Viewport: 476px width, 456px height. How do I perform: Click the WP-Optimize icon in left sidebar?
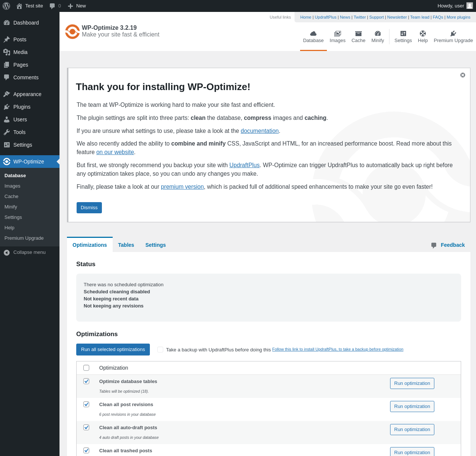[x=7, y=162]
